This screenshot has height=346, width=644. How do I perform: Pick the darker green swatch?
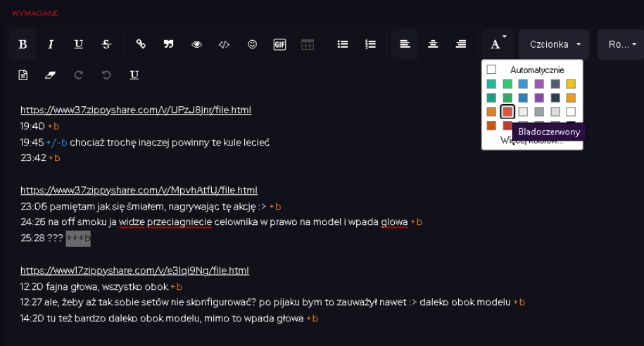(507, 98)
